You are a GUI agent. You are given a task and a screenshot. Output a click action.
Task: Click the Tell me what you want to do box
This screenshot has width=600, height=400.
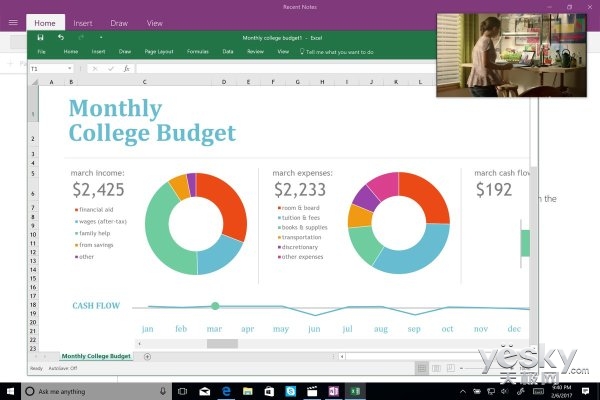(340, 51)
